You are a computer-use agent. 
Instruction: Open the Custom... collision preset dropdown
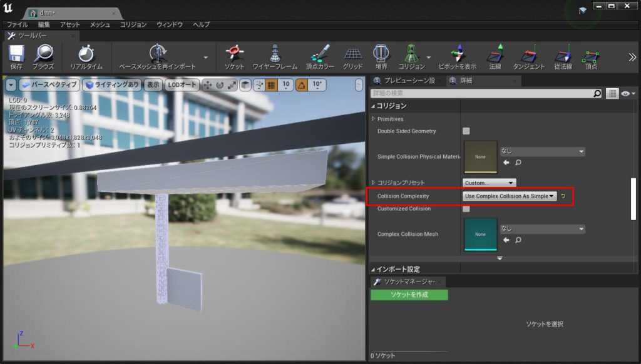pos(489,183)
